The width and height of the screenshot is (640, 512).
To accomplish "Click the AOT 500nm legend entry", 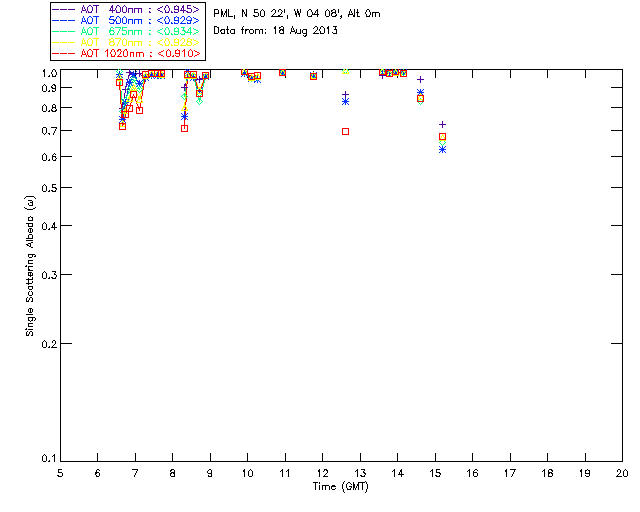I will 127,20.
